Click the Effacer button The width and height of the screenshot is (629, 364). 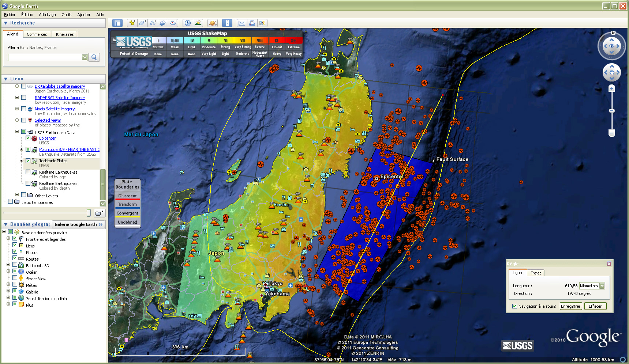tap(595, 306)
